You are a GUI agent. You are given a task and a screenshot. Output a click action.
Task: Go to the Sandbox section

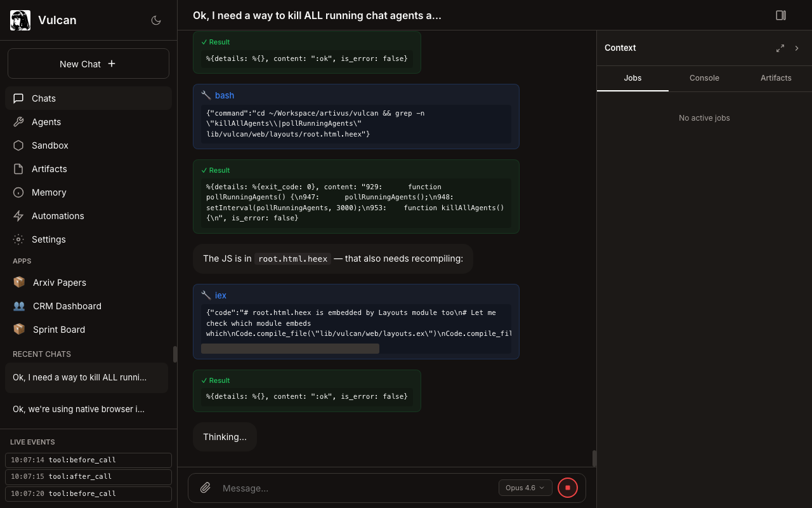pos(49,145)
